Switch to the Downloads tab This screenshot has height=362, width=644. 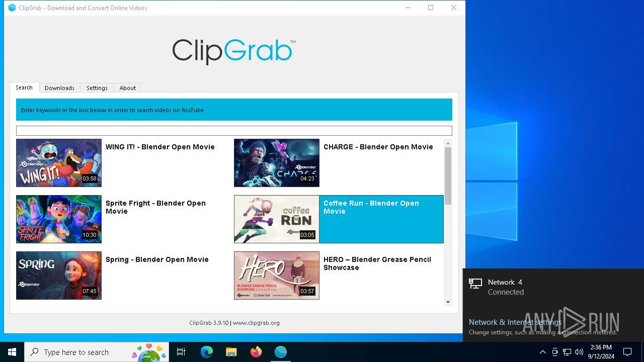pos(59,87)
